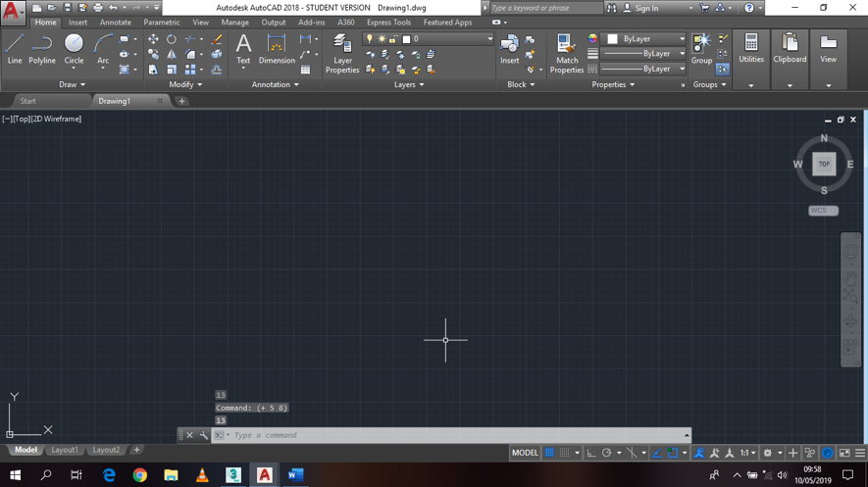
Task: Switch to the Manage ribbon tab
Action: 234,23
